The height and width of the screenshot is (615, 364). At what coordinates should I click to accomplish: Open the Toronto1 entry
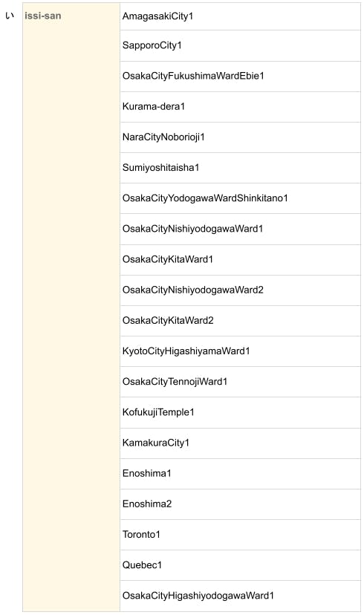tap(141, 535)
